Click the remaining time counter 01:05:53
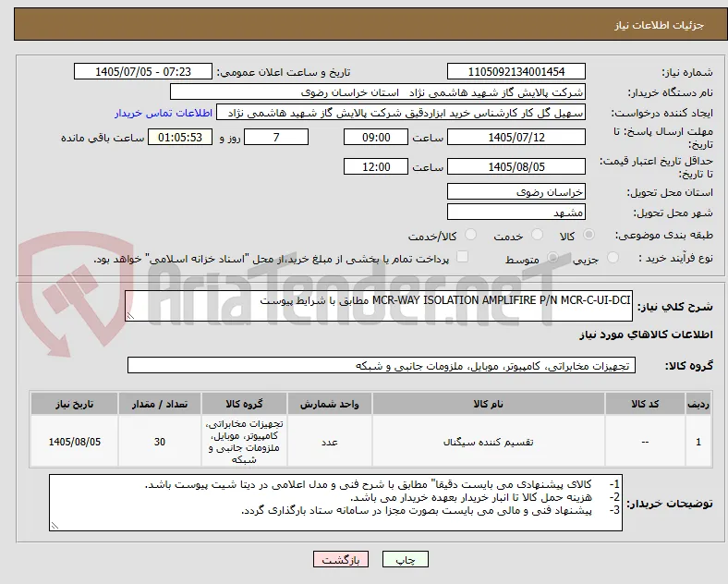The image size is (728, 584). pos(180,137)
